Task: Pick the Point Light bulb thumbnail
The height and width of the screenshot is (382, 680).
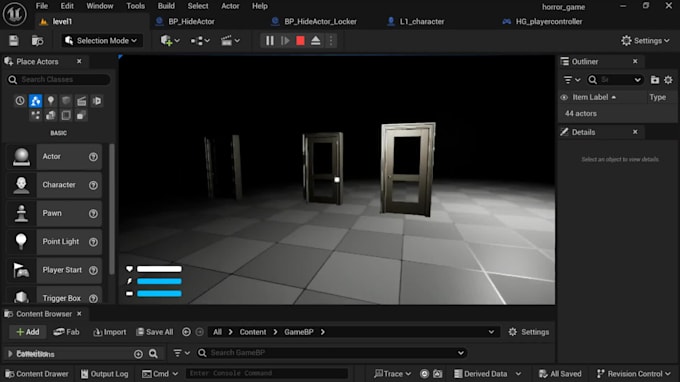Action: click(21, 242)
